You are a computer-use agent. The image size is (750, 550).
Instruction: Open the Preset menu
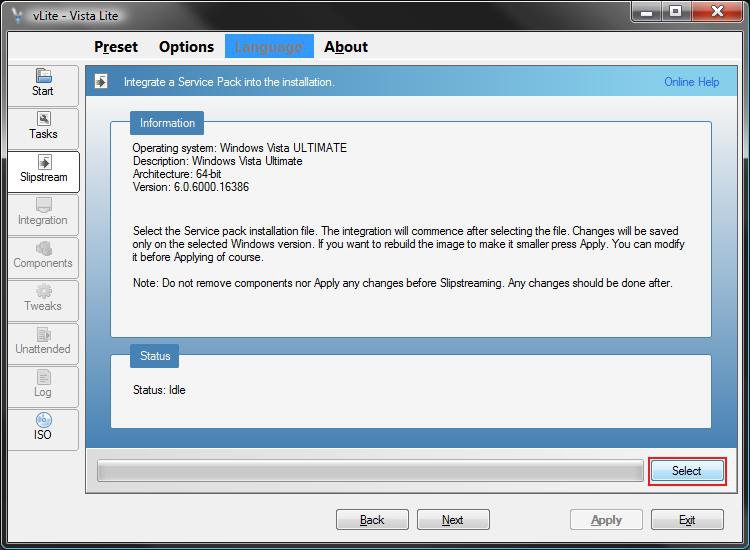[116, 47]
